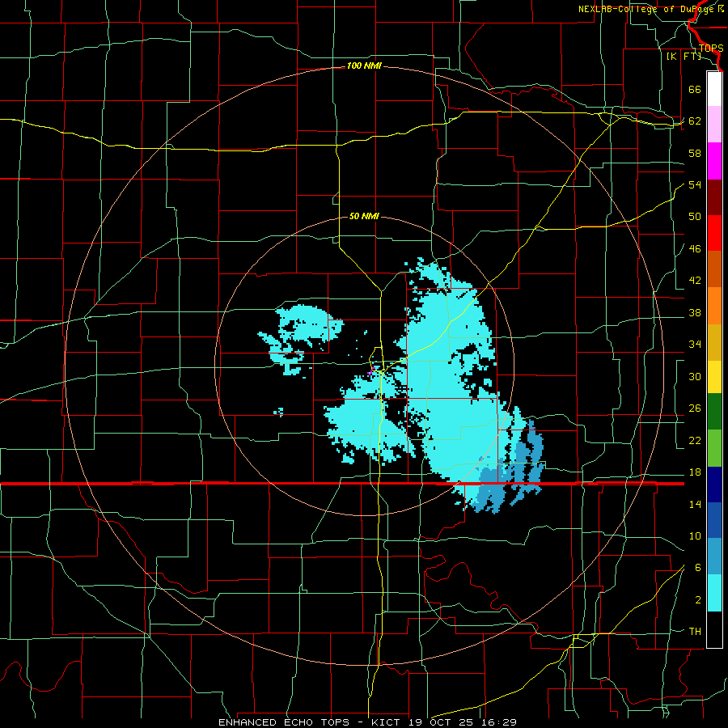The height and width of the screenshot is (728, 728).
Task: Click the 'TH' threshold legend label
Action: click(x=695, y=632)
